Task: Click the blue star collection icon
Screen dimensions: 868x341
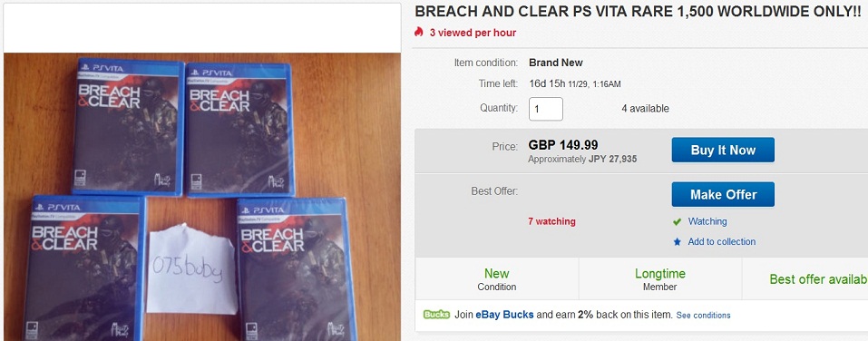Action: pos(677,242)
